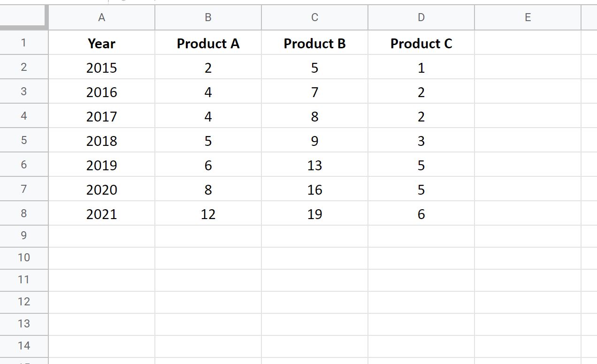
Task: Select column A header
Action: [x=101, y=17]
